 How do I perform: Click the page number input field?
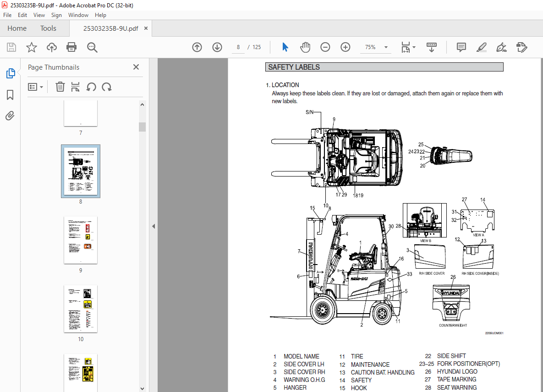point(238,47)
